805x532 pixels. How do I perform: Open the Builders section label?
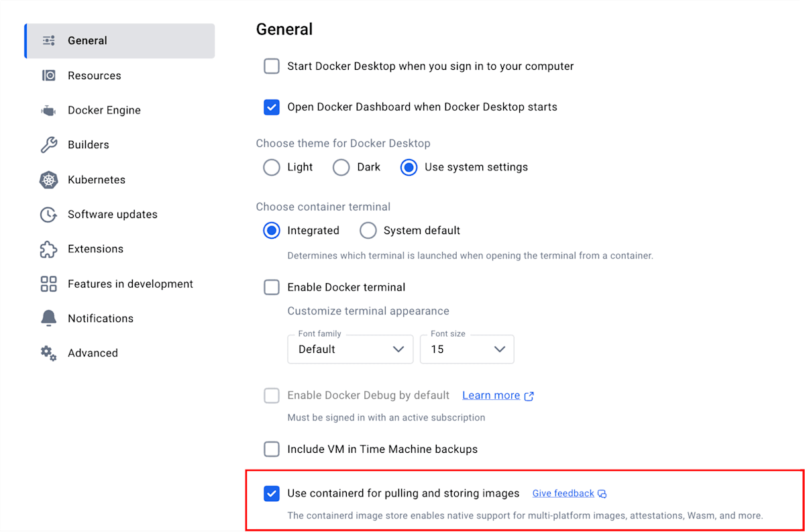tap(89, 145)
